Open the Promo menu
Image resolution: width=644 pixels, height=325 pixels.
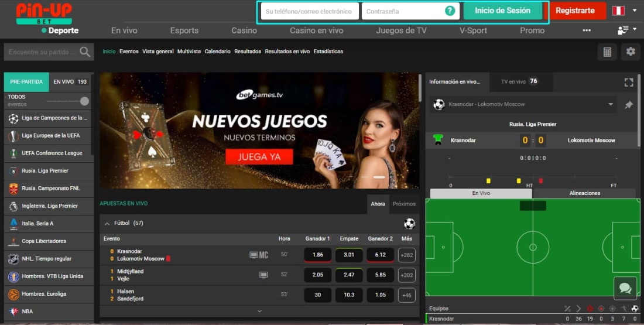click(x=532, y=30)
